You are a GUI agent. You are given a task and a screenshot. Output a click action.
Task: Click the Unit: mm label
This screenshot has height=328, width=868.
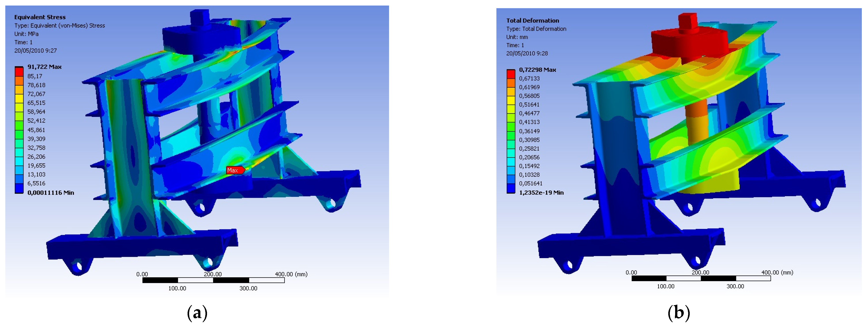(x=517, y=37)
